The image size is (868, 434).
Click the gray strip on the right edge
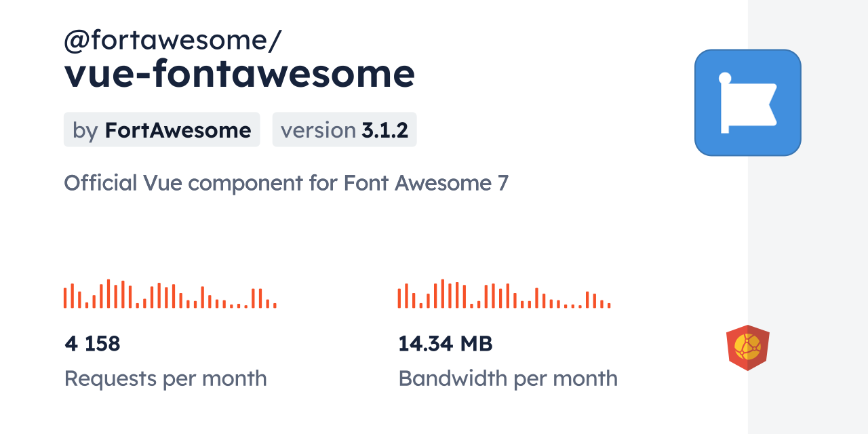click(x=808, y=217)
